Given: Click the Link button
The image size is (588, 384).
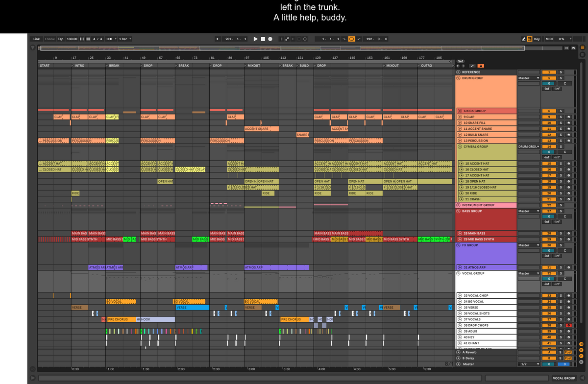Looking at the screenshot, I should [36, 39].
